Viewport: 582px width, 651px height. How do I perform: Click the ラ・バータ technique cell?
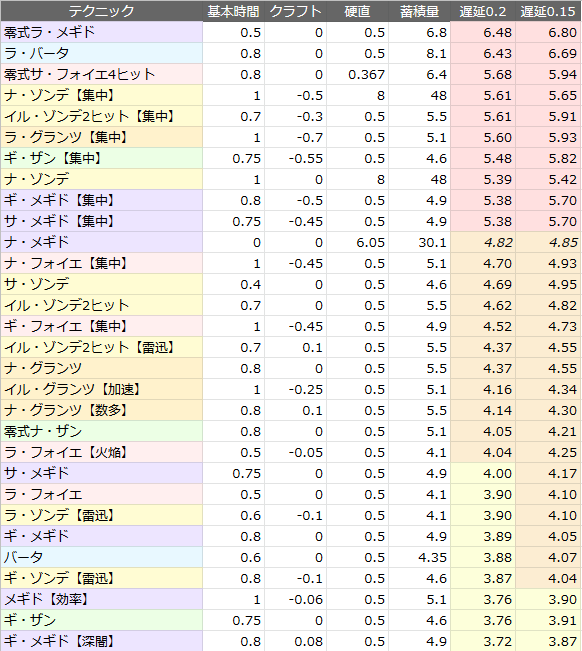[102, 53]
